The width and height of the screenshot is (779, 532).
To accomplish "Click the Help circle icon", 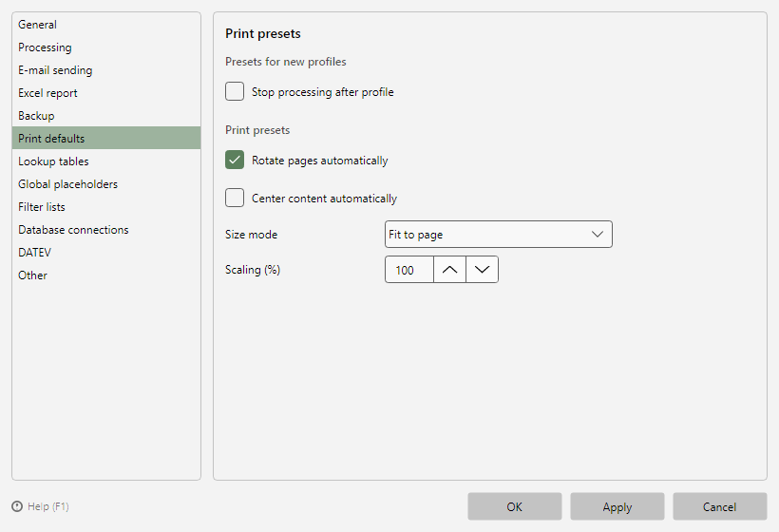I will [17, 506].
